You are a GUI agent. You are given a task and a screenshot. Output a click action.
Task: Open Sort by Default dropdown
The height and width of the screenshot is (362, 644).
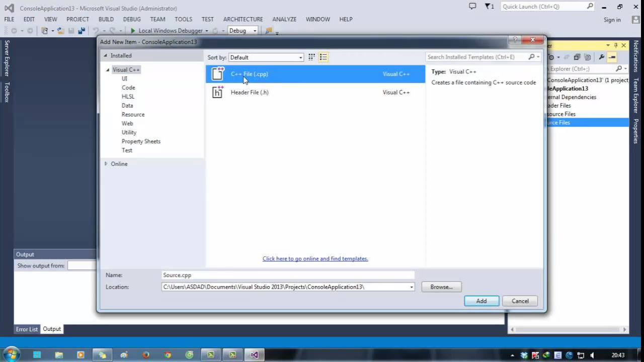(266, 57)
